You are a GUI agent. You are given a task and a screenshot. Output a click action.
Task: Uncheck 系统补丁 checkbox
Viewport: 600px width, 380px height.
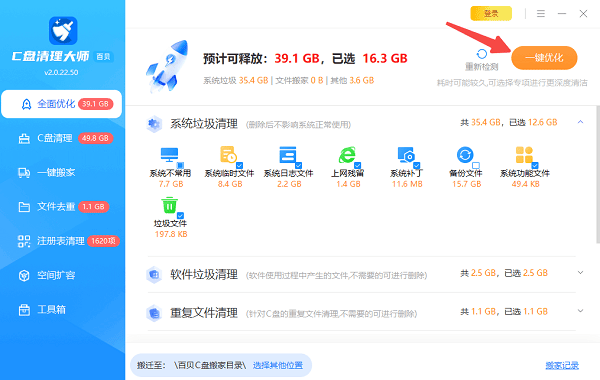tap(417, 166)
